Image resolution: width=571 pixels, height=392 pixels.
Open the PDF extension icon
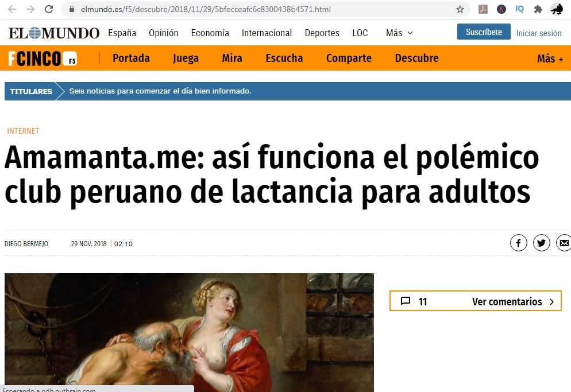483,9
